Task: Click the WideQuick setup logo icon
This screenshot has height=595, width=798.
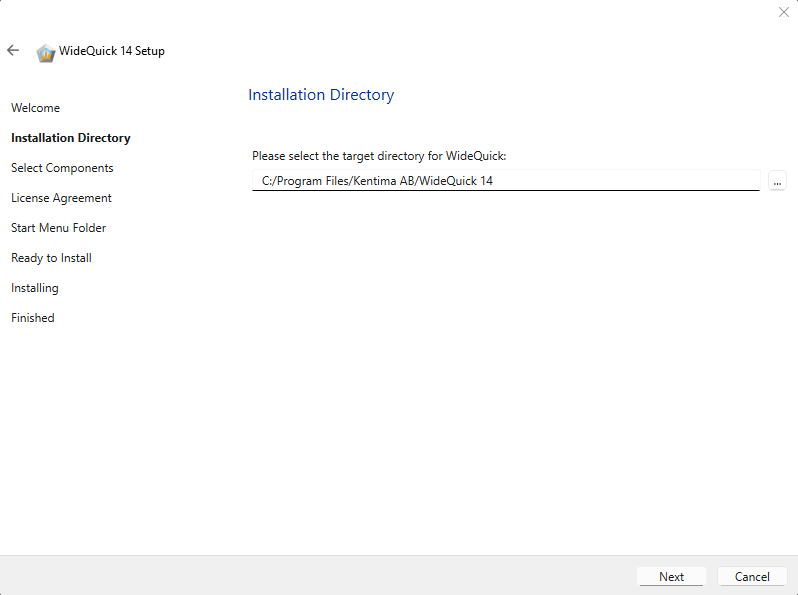Action: click(45, 53)
